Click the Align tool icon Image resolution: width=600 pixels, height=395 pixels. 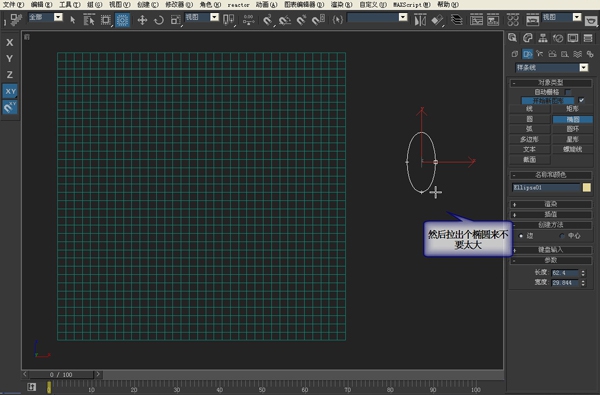pyautogui.click(x=437, y=20)
